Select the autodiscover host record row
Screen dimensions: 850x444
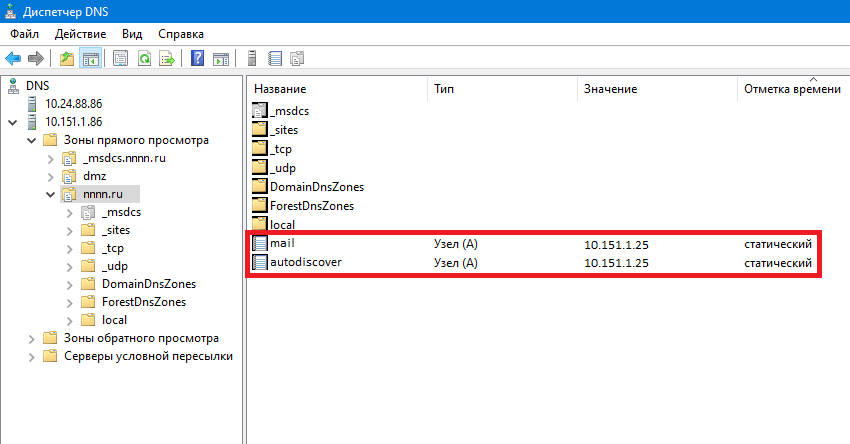pyautogui.click(x=533, y=262)
